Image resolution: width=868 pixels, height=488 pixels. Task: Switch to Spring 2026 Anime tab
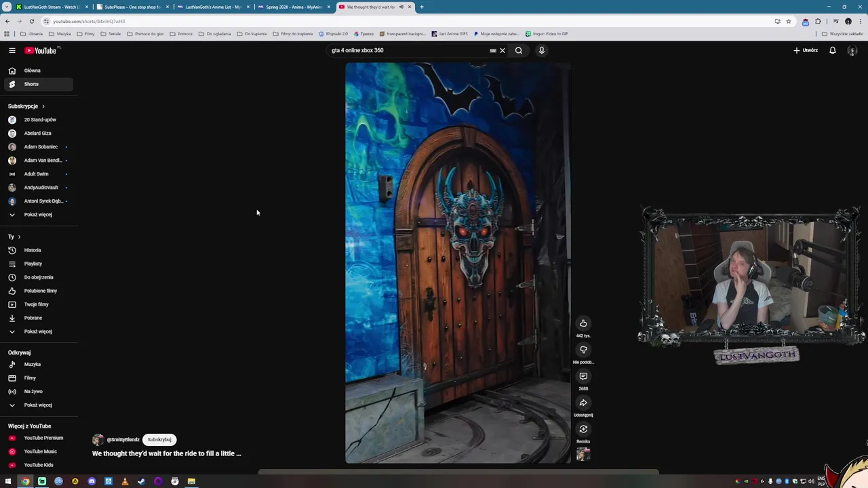[294, 7]
